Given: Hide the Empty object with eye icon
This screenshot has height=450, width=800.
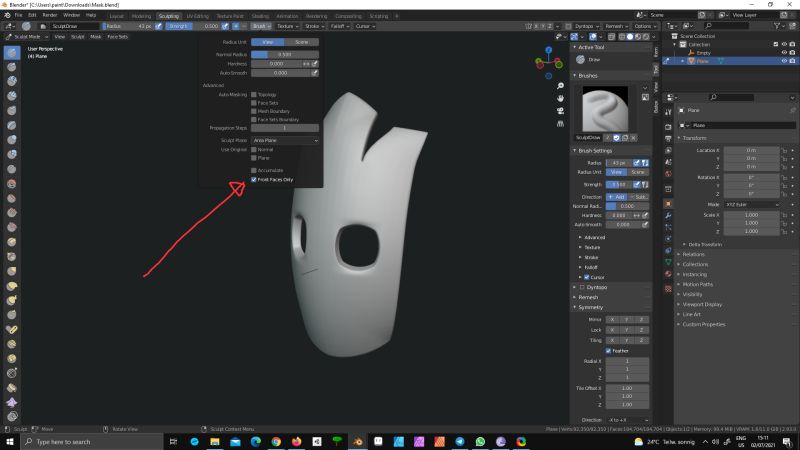Looking at the screenshot, I should [784, 53].
